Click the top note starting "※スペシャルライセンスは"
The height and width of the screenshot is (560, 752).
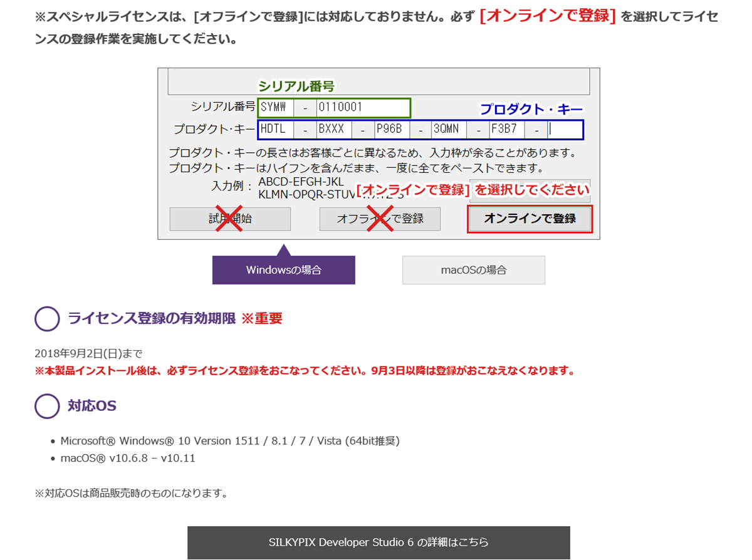click(377, 28)
